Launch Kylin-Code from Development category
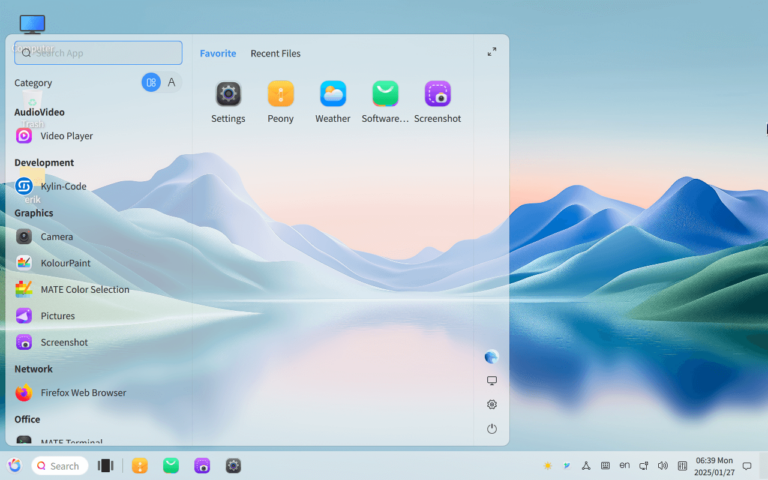Image resolution: width=768 pixels, height=480 pixels. pos(98,186)
